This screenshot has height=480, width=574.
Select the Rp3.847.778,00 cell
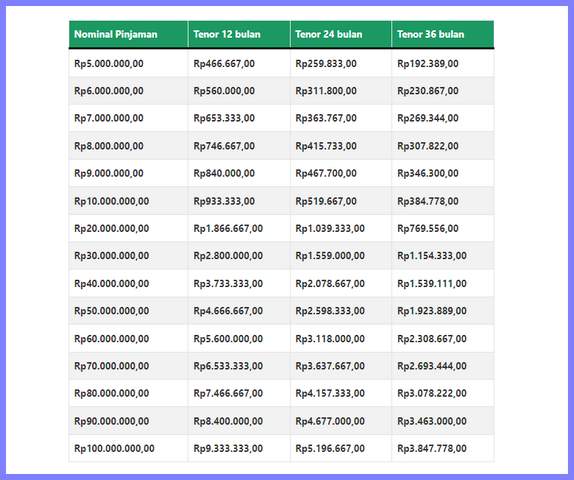tap(443, 449)
